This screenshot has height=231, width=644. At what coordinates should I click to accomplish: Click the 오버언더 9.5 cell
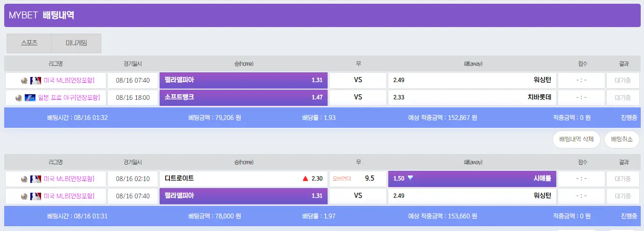tap(358, 178)
